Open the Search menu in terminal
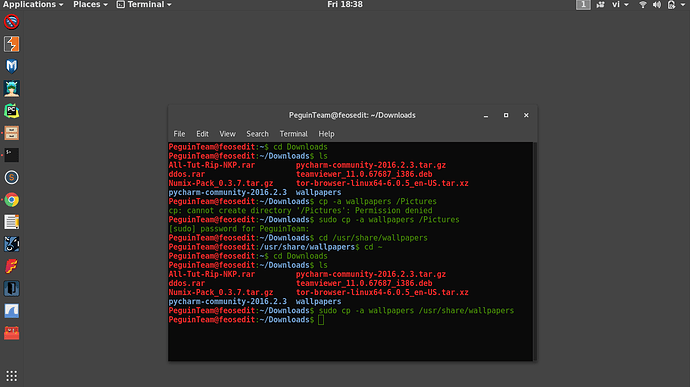The image size is (690, 387). [257, 134]
